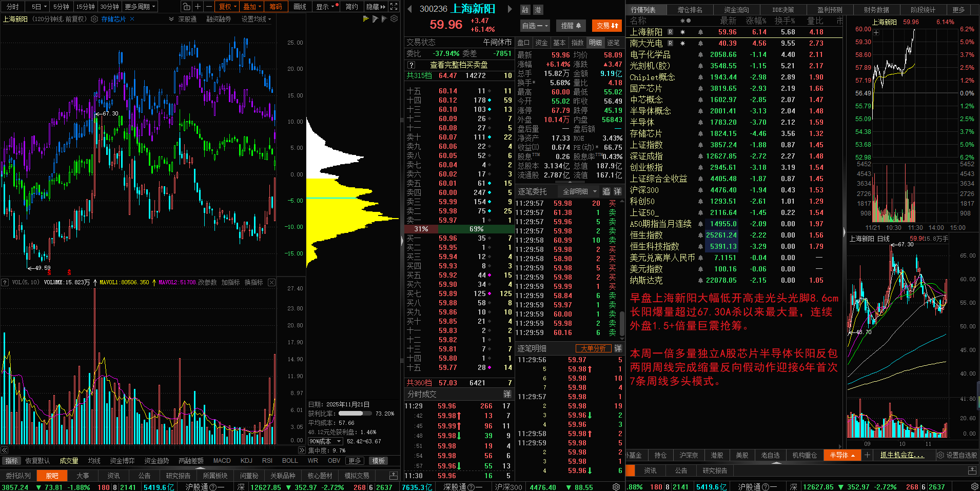The height and width of the screenshot is (491, 980).
Task: Select the MACD indicator
Action: tap(222, 461)
